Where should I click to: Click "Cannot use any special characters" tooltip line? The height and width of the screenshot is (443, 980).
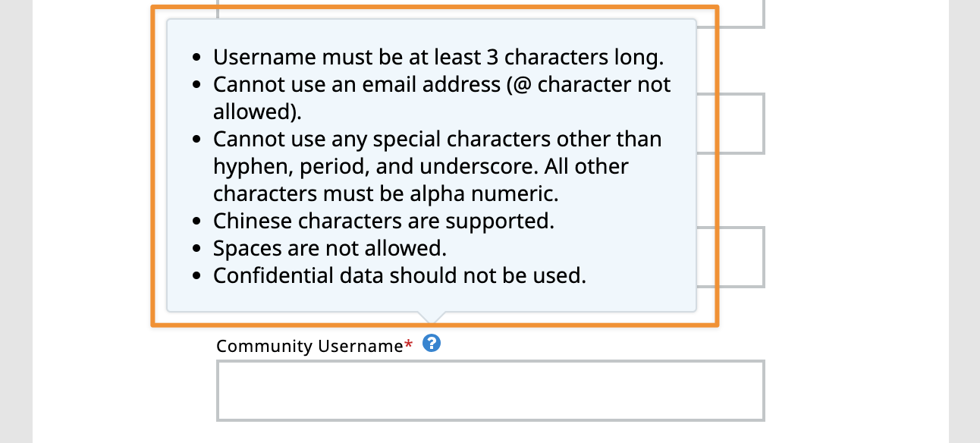tap(437, 140)
